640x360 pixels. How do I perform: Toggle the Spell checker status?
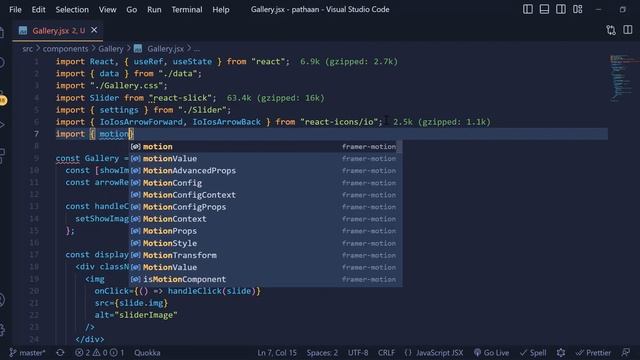click(533, 353)
